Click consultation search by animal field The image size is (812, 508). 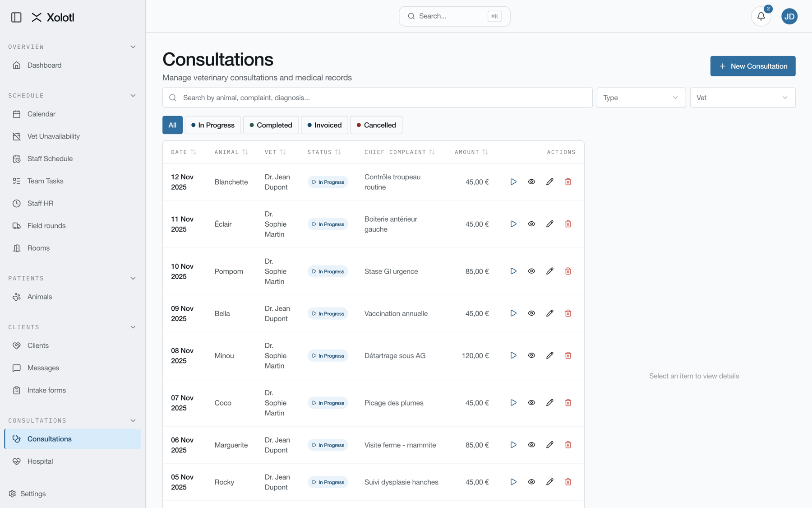[x=377, y=98]
